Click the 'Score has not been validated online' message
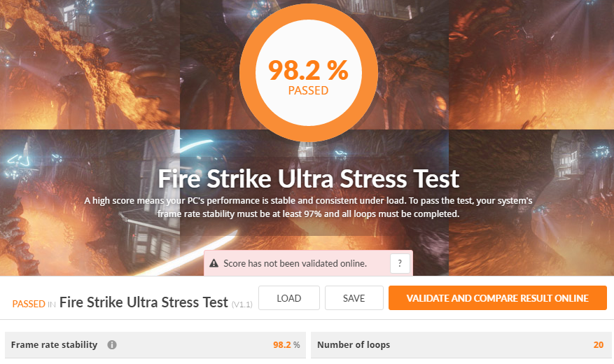614x364 pixels. point(295,263)
